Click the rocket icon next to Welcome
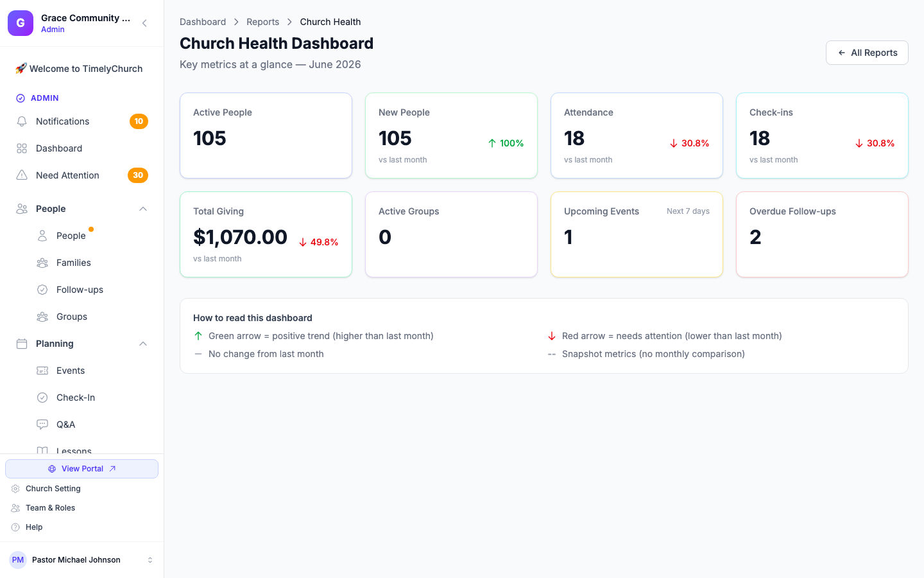 click(21, 68)
